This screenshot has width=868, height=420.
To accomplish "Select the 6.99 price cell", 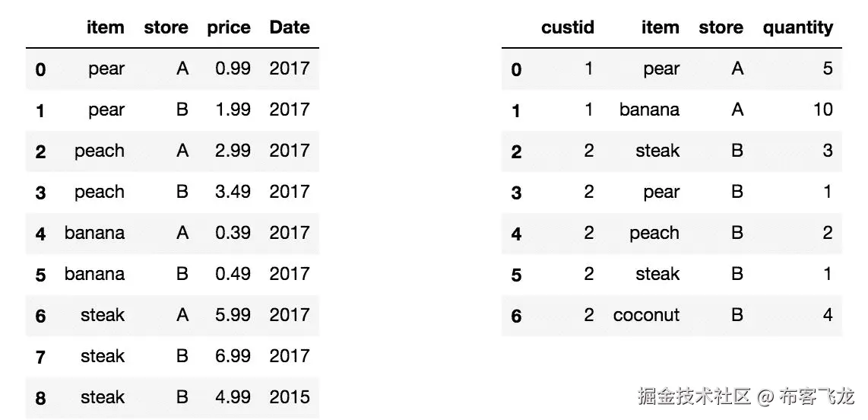I will [233, 356].
